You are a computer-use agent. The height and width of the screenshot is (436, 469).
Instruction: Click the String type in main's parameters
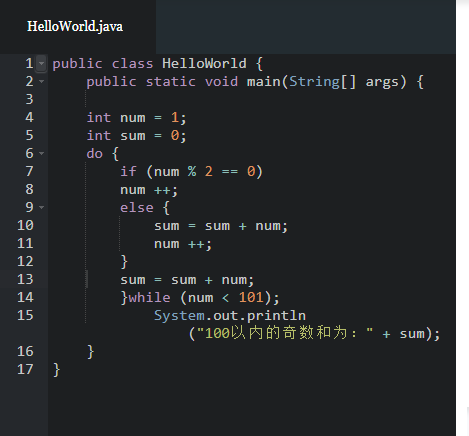coord(314,81)
